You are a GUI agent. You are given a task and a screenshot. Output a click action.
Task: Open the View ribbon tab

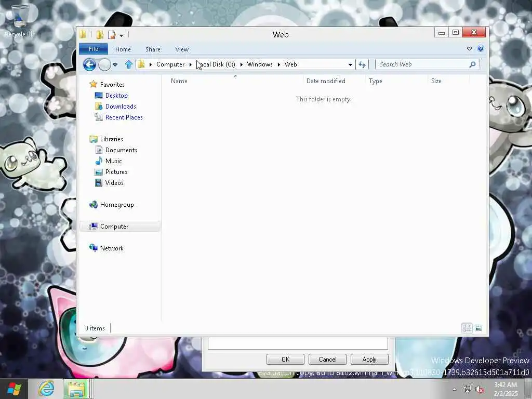[x=182, y=49]
